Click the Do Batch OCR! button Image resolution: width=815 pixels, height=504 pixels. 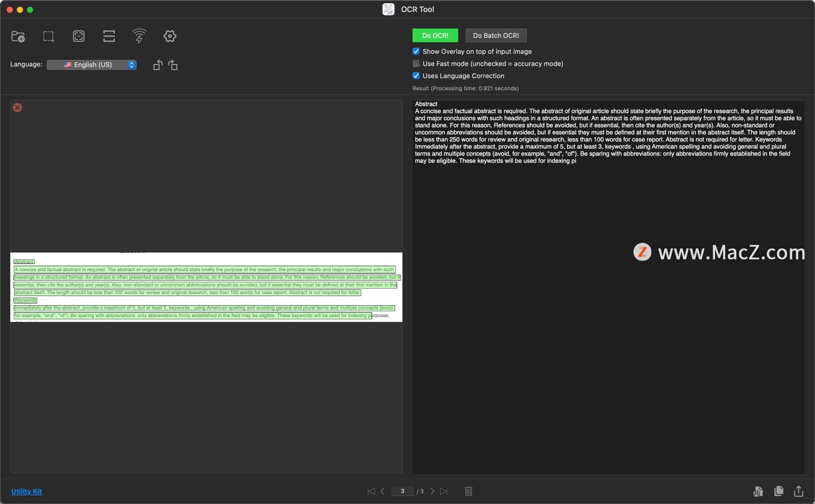tap(496, 35)
